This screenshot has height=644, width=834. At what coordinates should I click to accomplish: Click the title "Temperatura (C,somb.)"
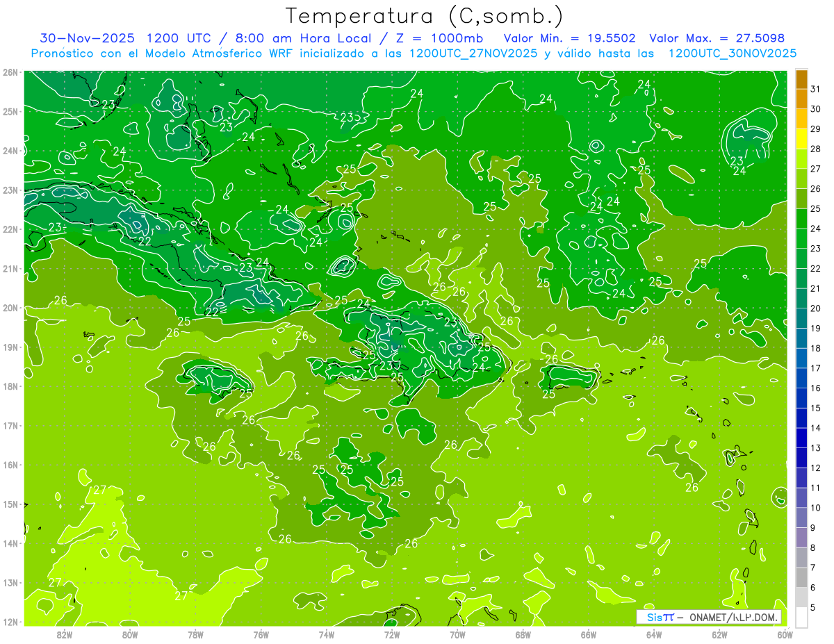[425, 16]
